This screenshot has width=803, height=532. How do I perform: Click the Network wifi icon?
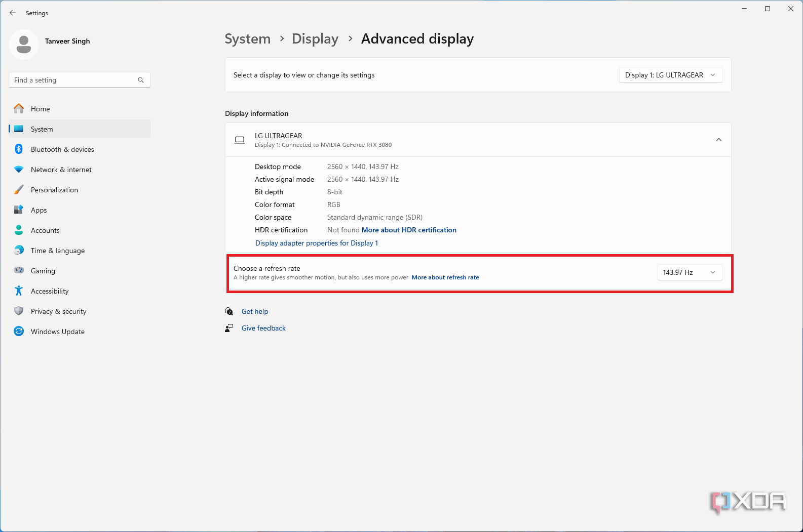pyautogui.click(x=19, y=169)
